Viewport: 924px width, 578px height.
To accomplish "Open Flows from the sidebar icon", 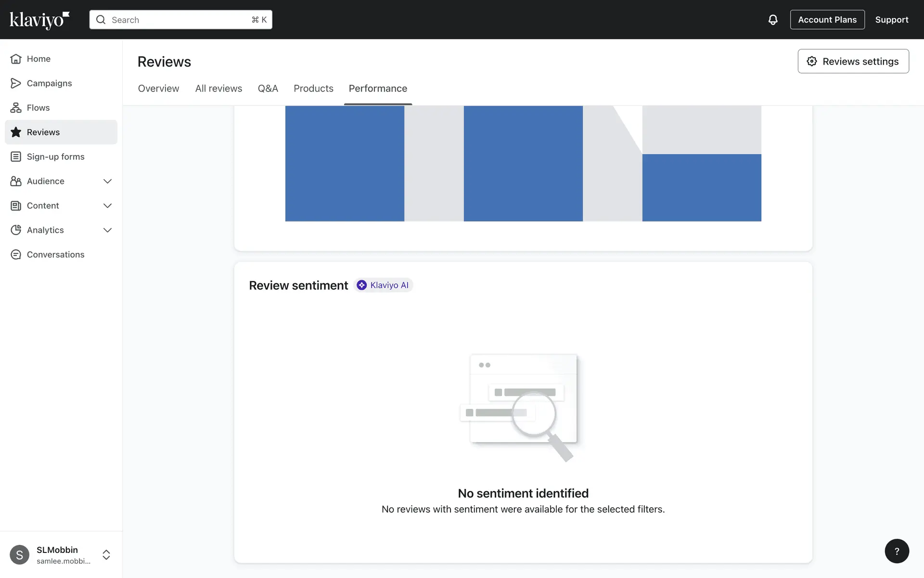I will [x=16, y=108].
